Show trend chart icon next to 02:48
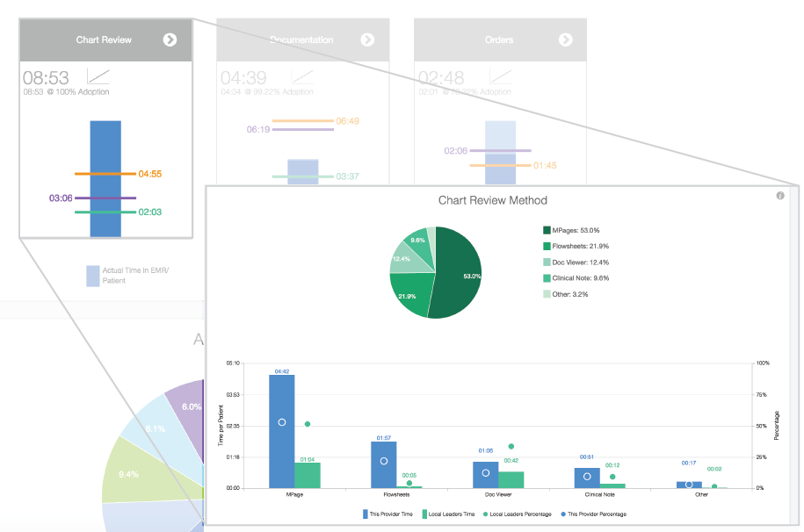 tap(501, 76)
